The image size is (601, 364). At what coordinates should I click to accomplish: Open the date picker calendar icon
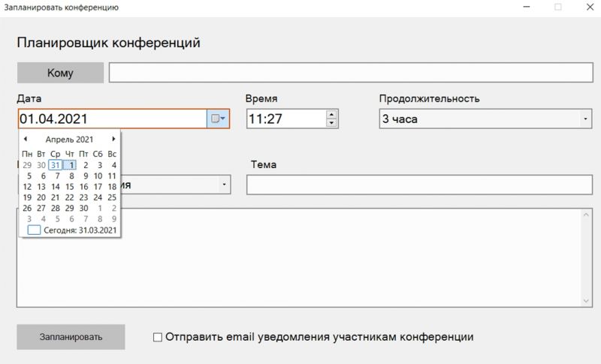point(218,119)
